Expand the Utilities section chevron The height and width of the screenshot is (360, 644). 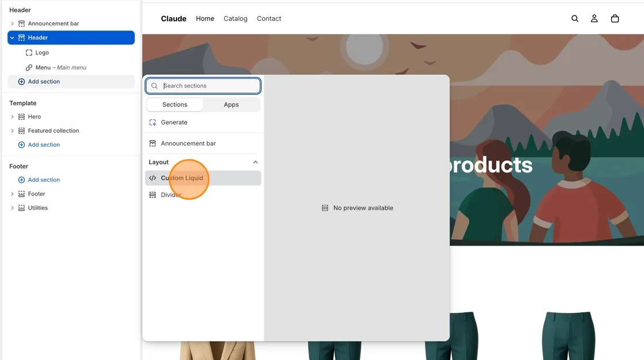12,208
